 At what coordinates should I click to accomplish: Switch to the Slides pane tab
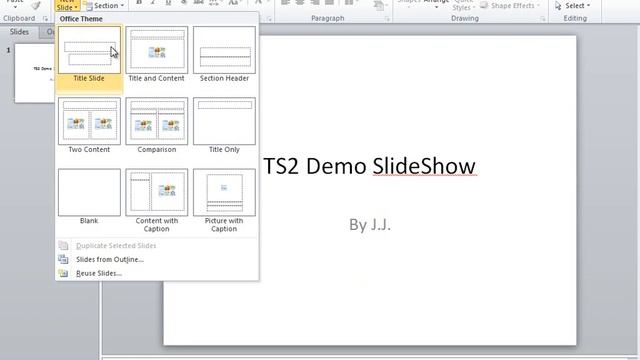click(x=19, y=32)
